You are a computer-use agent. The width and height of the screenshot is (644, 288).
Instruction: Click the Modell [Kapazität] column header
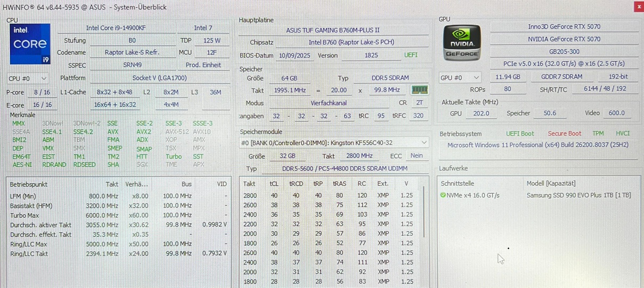[x=551, y=184]
